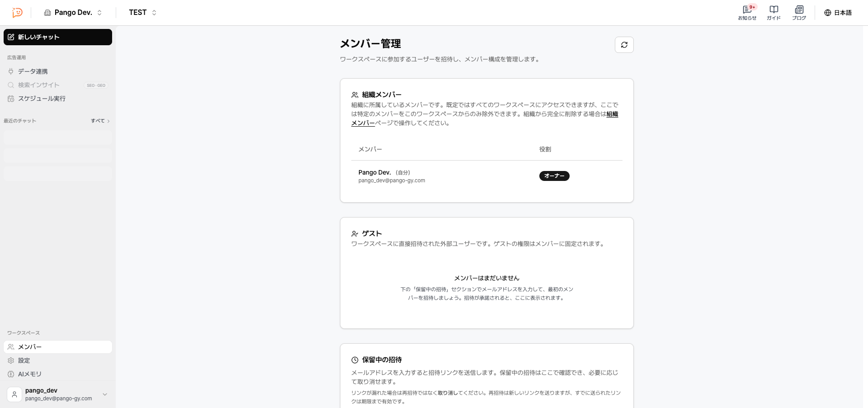
Task: Open the Pango Dev. organization switcher
Action: pos(73,13)
